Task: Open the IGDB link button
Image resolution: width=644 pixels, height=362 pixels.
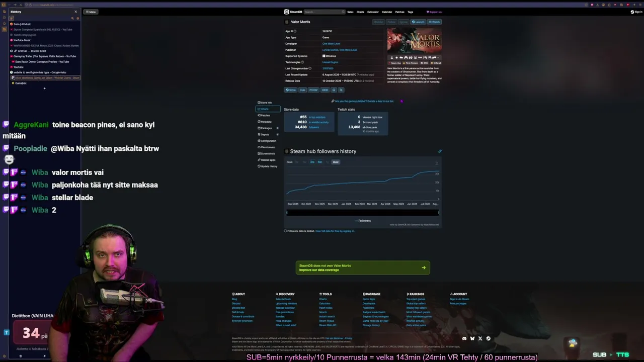Action: pyautogui.click(x=325, y=90)
